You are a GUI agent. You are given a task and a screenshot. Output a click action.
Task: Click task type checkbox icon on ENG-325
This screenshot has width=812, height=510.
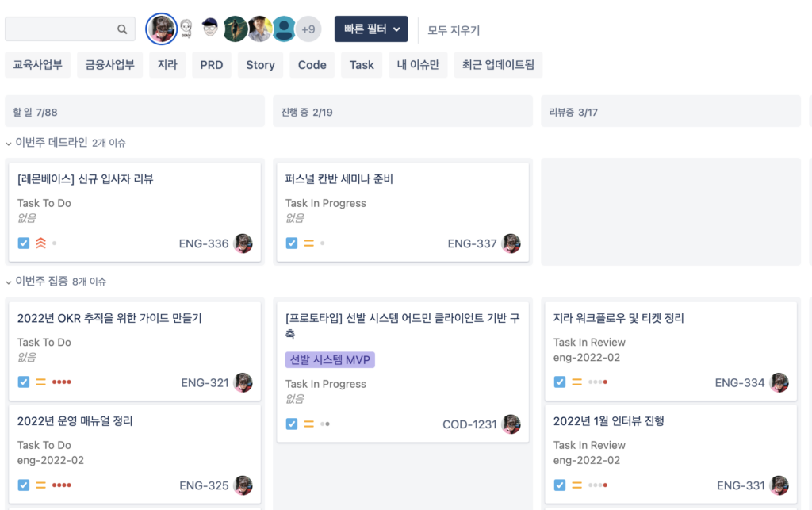(24, 485)
